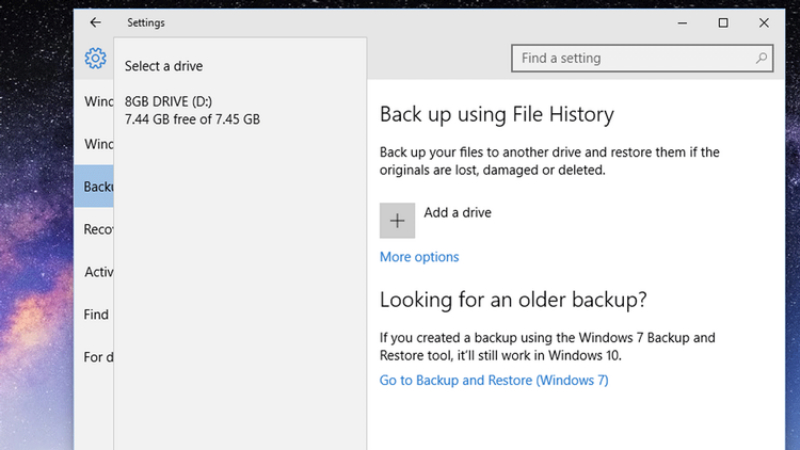The width and height of the screenshot is (800, 450).
Task: Minimize the Settings window
Action: click(682, 23)
